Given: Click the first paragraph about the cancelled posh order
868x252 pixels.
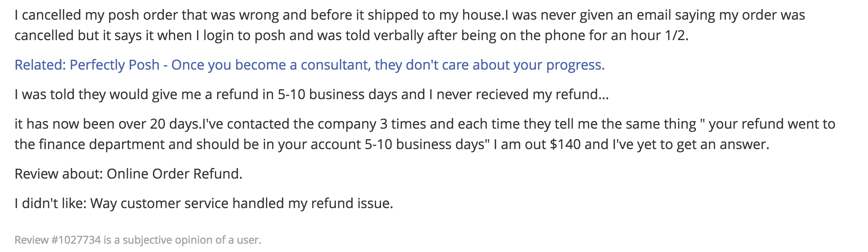Looking at the screenshot, I should [410, 25].
